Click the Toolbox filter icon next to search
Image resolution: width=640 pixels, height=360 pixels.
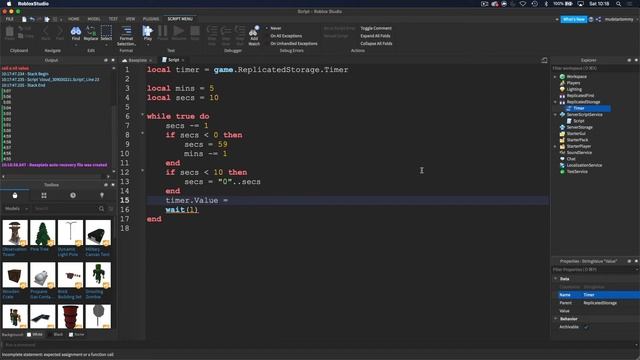point(111,209)
